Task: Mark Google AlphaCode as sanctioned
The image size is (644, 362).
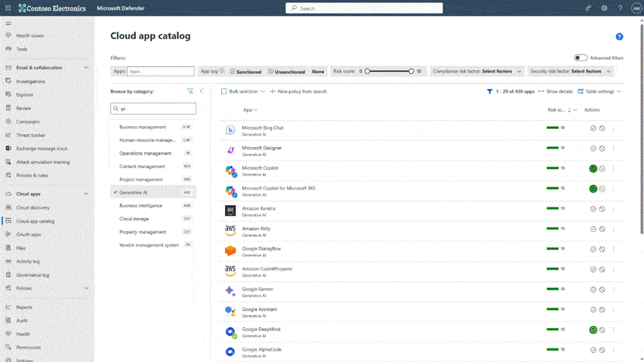Action: (593, 350)
